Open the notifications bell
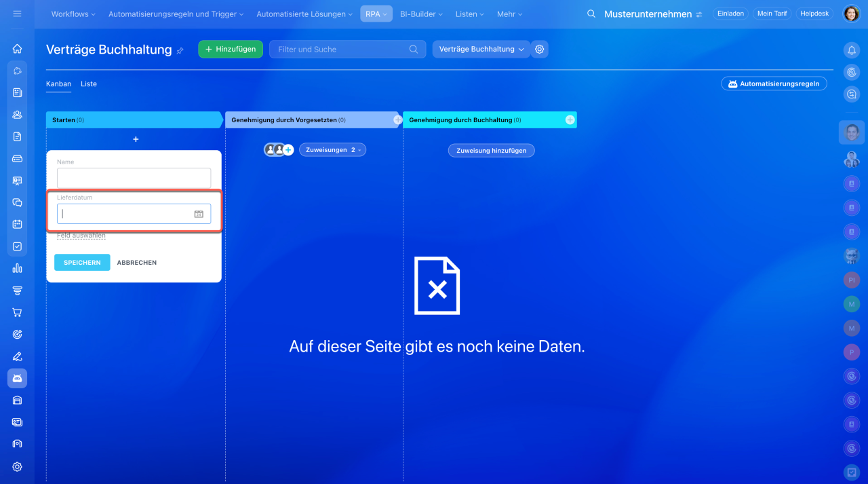Image resolution: width=868 pixels, height=484 pixels. (851, 50)
